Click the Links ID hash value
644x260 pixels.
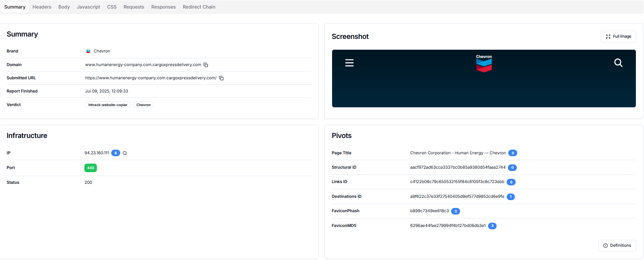[x=457, y=182]
